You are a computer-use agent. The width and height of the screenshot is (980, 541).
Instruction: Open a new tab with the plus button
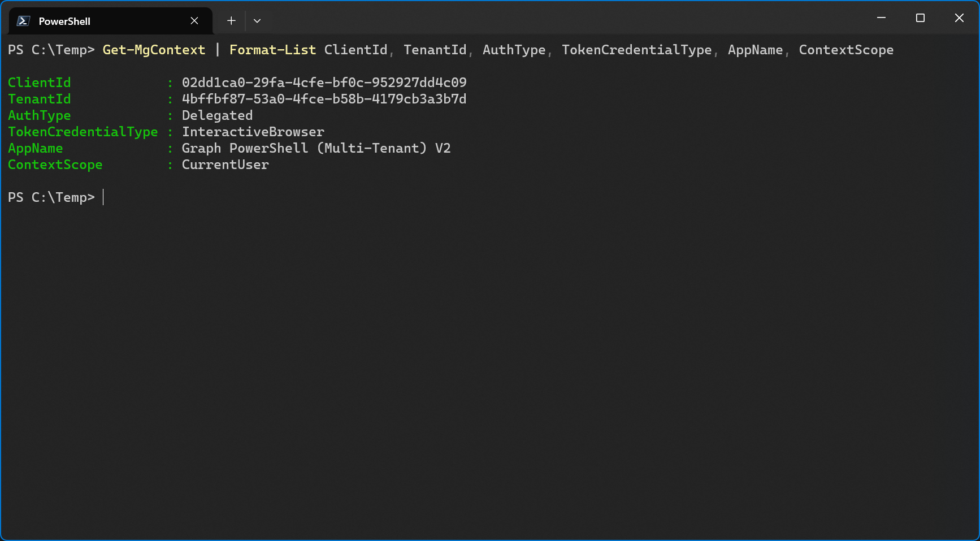point(231,21)
